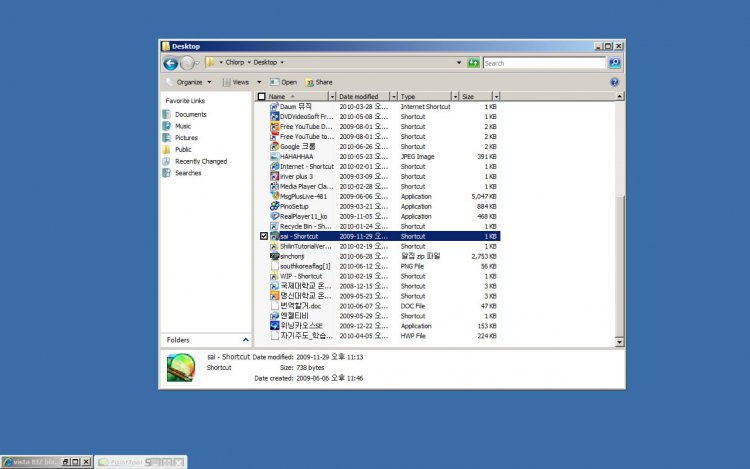Image resolution: width=750 pixels, height=469 pixels.
Task: Open the Type column filter dropdown
Action: 455,97
